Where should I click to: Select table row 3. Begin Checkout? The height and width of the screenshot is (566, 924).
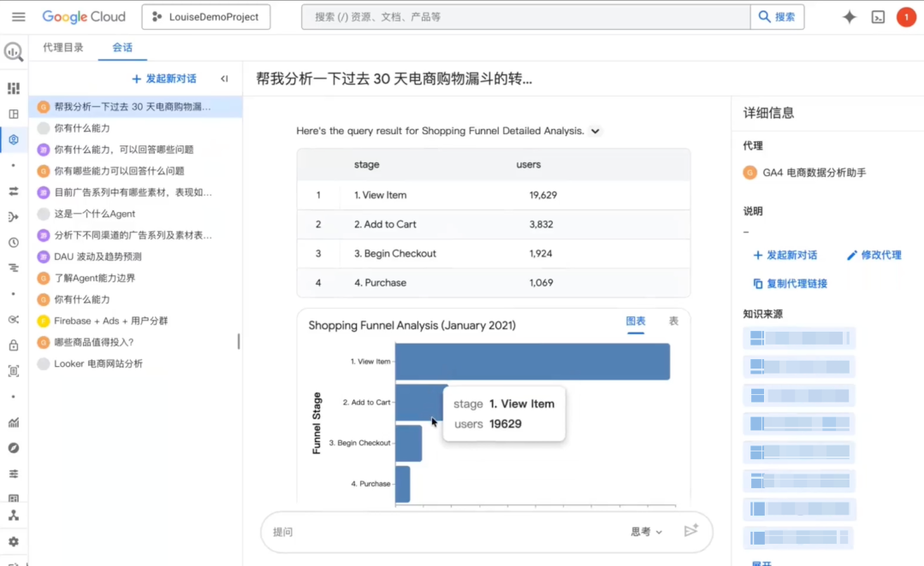(494, 253)
